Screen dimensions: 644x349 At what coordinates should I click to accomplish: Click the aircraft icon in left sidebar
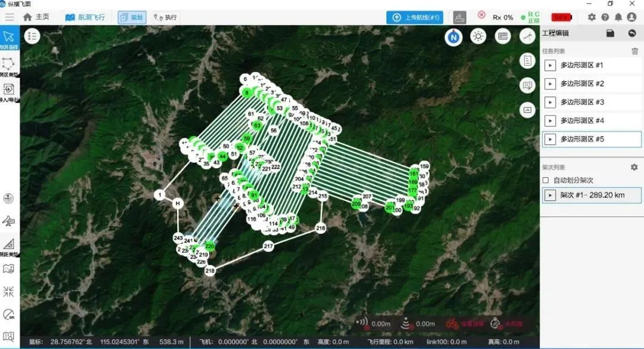(x=8, y=221)
